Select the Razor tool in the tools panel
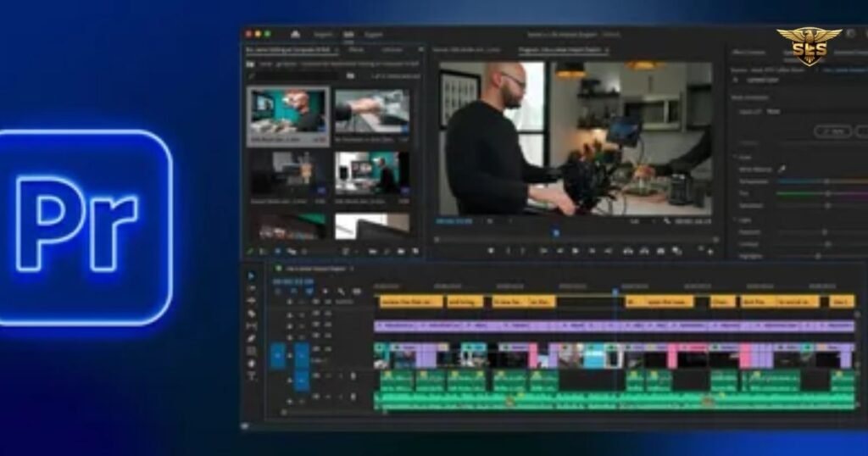868x456 pixels. pyautogui.click(x=251, y=314)
